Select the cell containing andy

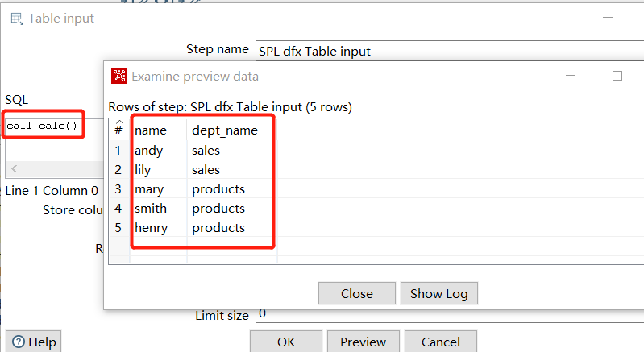click(x=148, y=150)
